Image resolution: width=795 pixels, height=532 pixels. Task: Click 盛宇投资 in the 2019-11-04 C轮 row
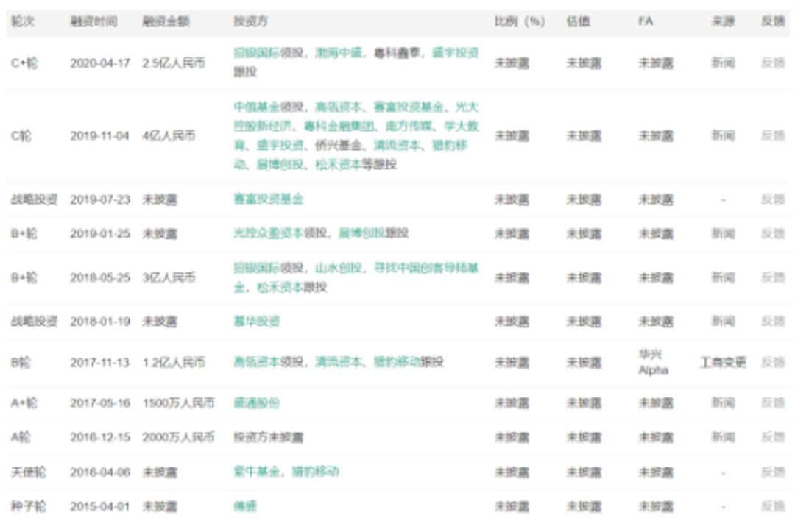pos(280,146)
